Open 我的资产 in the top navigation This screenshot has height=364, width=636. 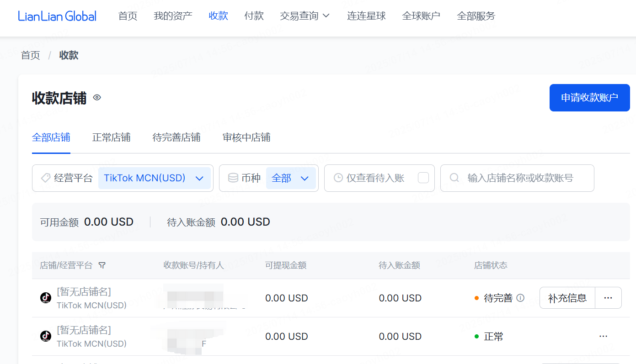(x=173, y=16)
